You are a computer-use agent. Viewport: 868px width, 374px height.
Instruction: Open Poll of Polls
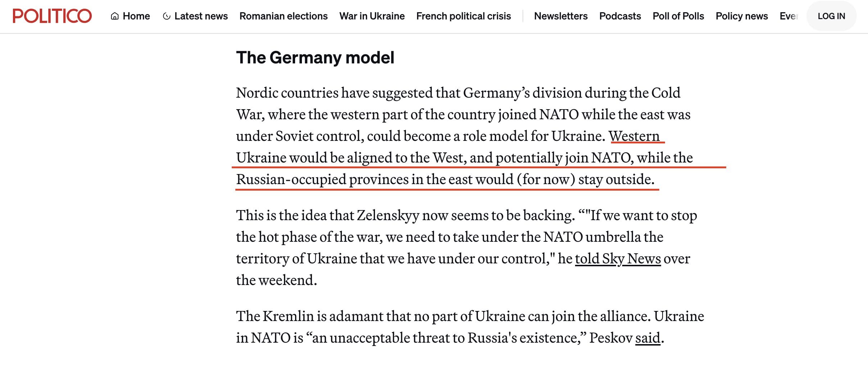pos(678,16)
